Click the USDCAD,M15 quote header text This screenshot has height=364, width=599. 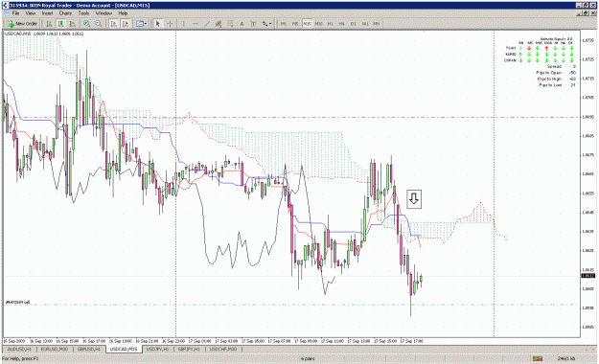(x=44, y=34)
